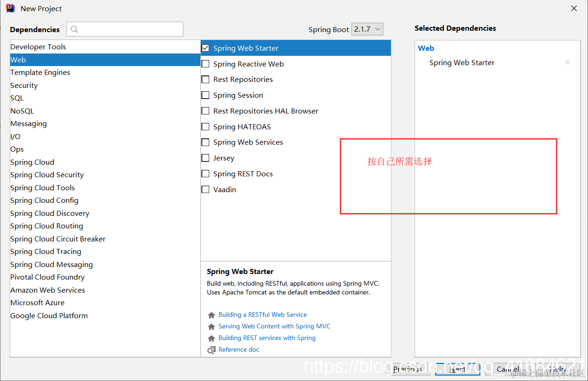Click the search magnifier icon in Dependencies field

click(74, 29)
